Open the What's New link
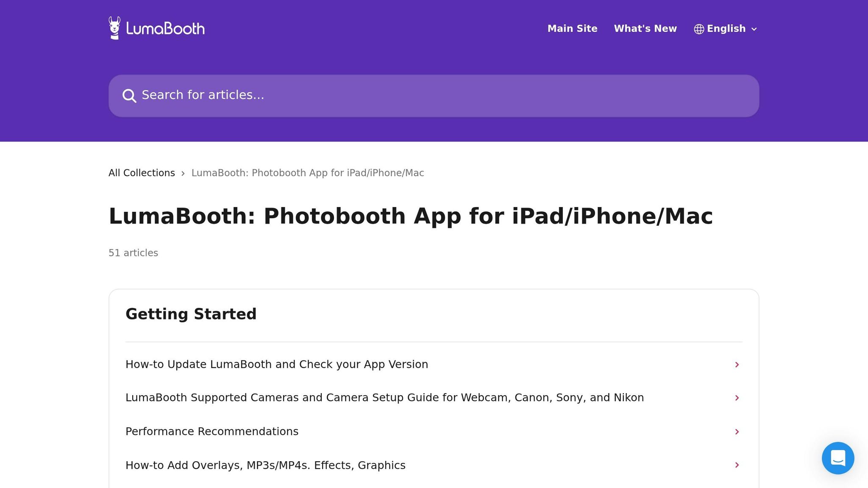 coord(645,28)
